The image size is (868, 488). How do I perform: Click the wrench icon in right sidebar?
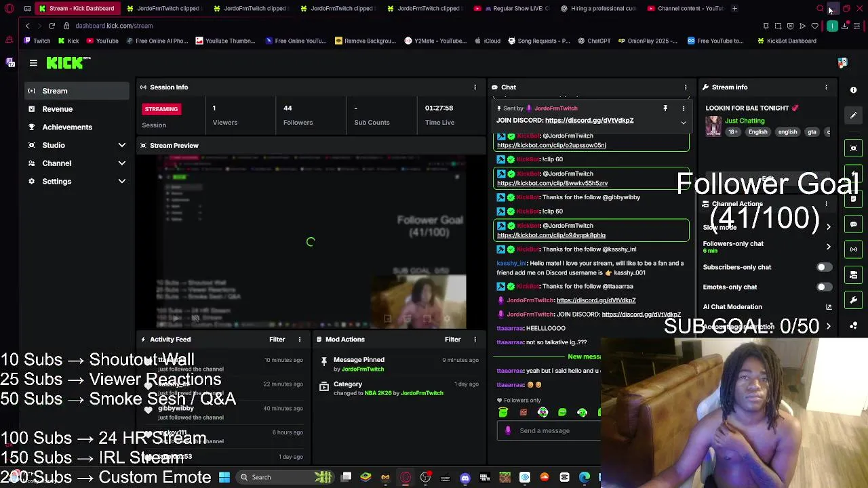[x=854, y=300]
